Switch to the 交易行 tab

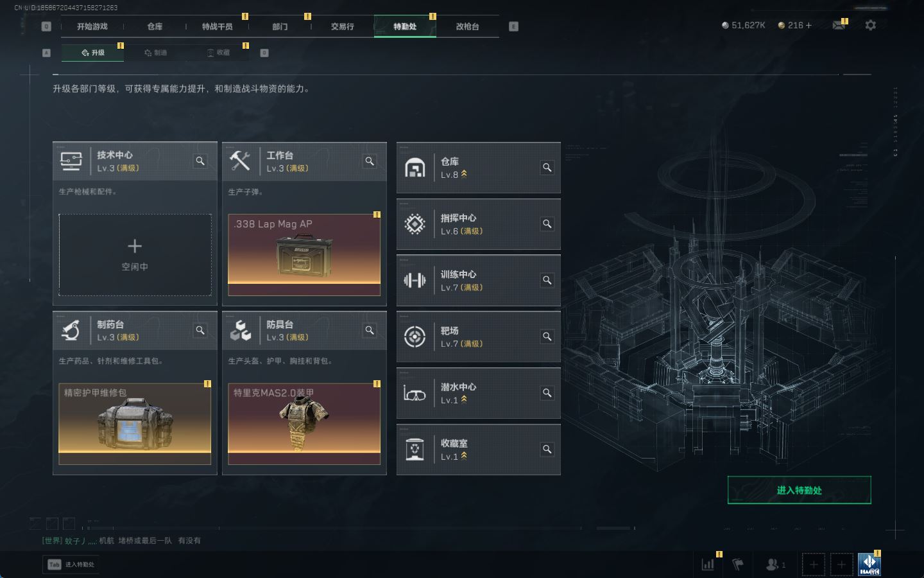342,26
